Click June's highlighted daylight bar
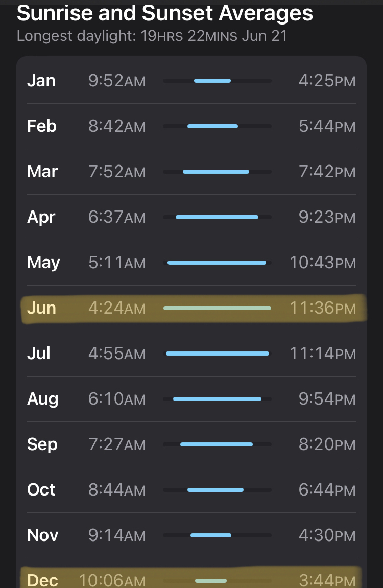 tap(217, 308)
